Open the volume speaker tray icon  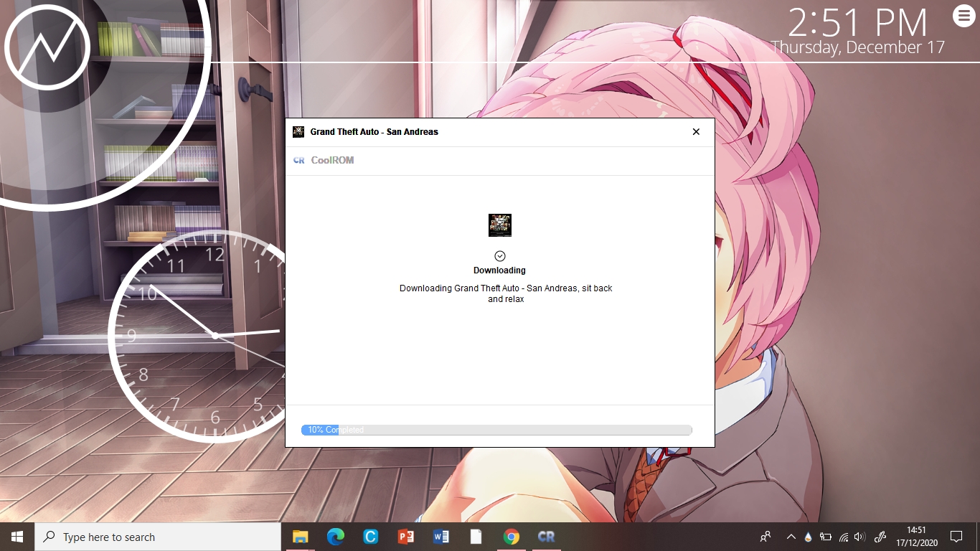click(x=860, y=537)
